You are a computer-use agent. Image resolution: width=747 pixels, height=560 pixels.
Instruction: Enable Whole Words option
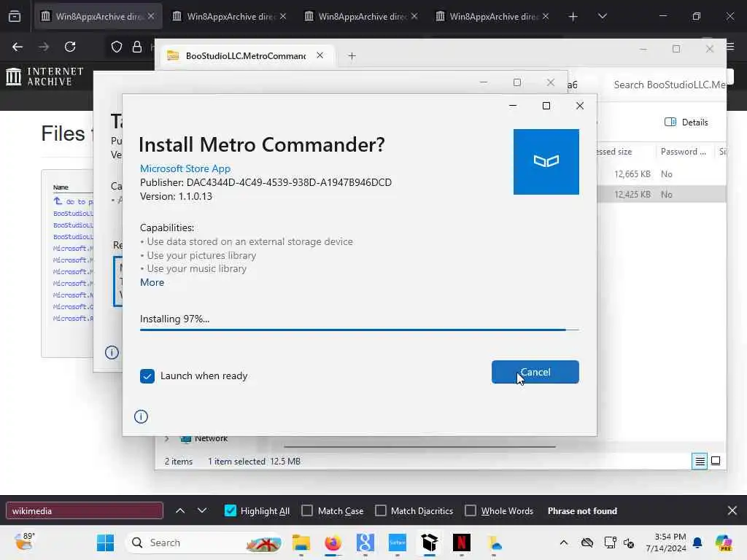[471, 511]
